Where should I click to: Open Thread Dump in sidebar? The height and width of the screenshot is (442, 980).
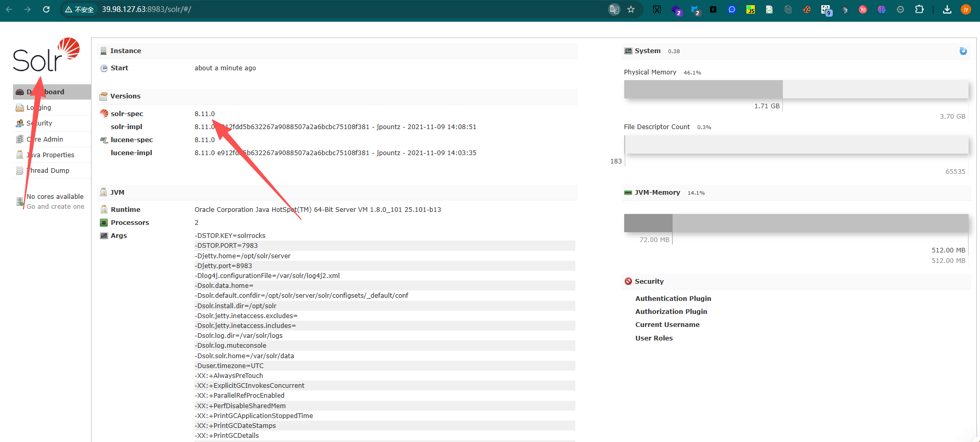48,171
